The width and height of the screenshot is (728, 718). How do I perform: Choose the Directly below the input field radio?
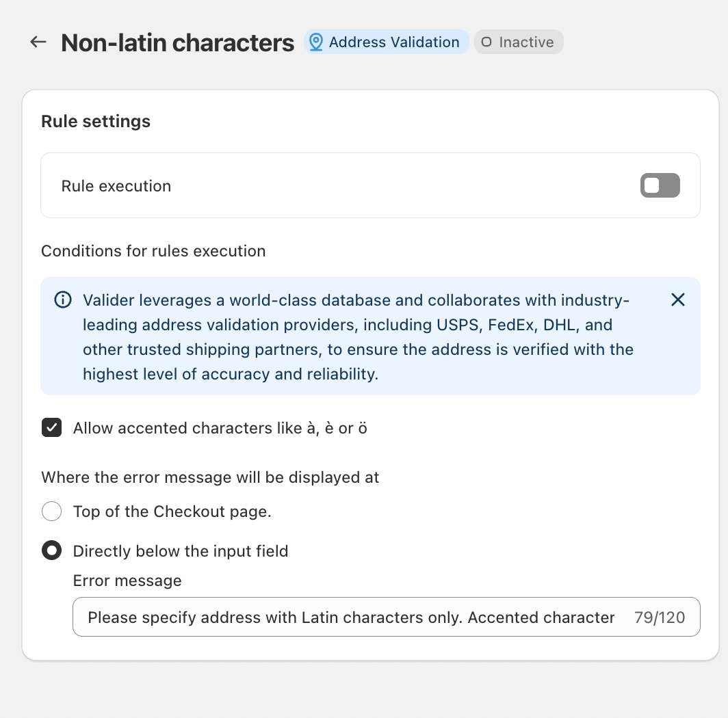tap(52, 551)
